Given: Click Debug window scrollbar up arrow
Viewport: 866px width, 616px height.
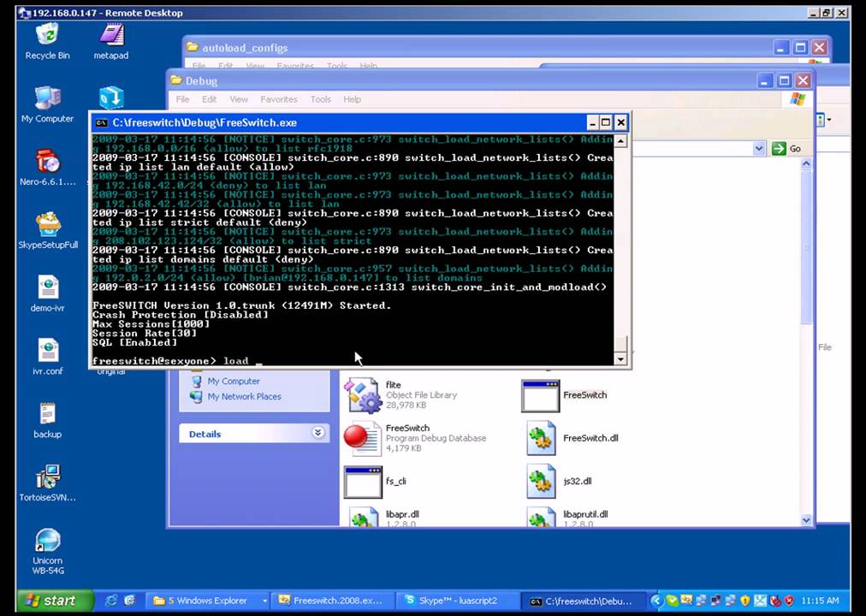Looking at the screenshot, I should (x=806, y=164).
